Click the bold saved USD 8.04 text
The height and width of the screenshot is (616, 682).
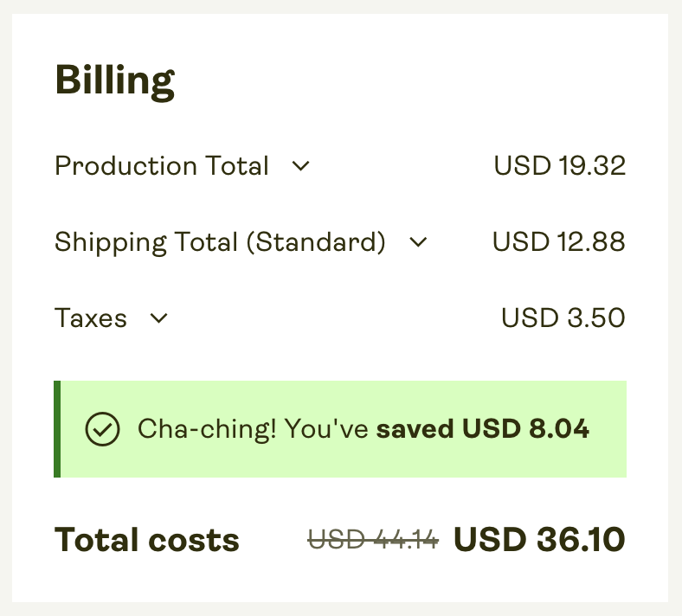482,429
